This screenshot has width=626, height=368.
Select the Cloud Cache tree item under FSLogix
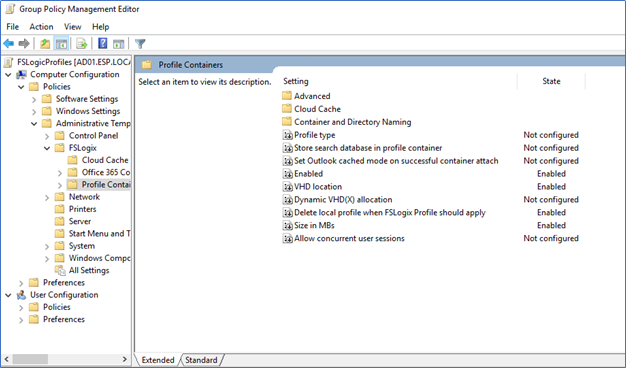[105, 160]
